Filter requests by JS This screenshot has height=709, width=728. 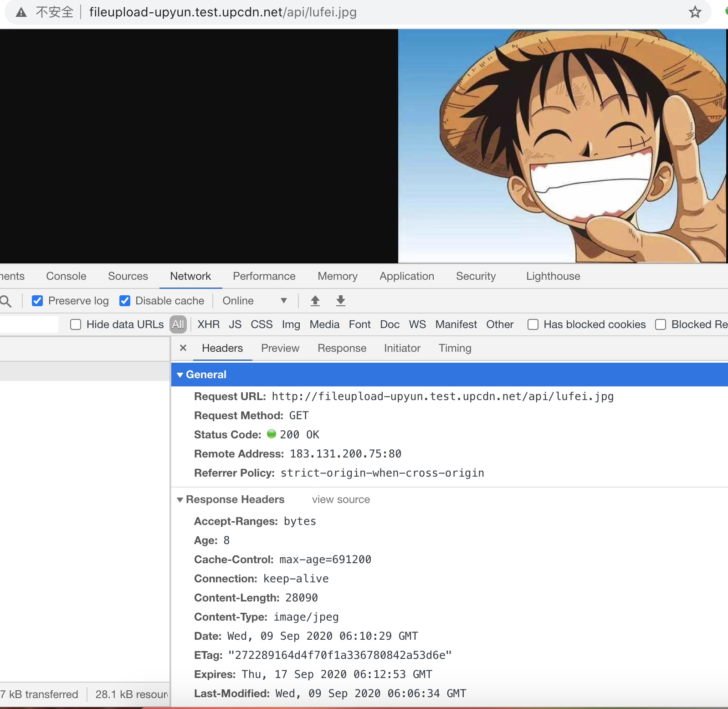pos(235,324)
